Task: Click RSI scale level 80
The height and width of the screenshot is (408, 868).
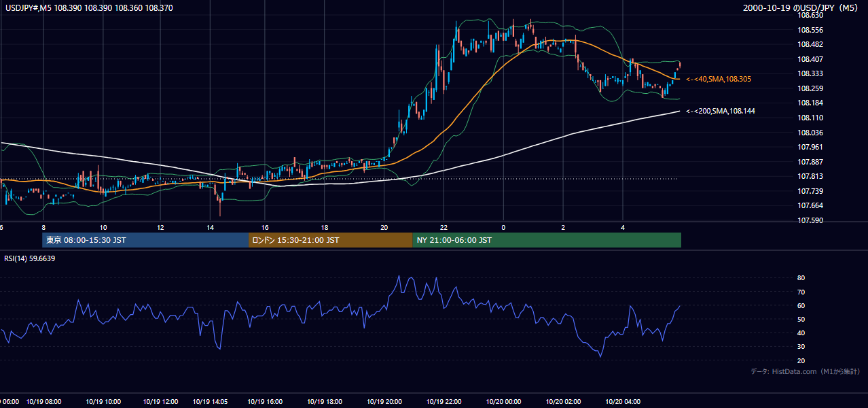Action: [x=801, y=278]
